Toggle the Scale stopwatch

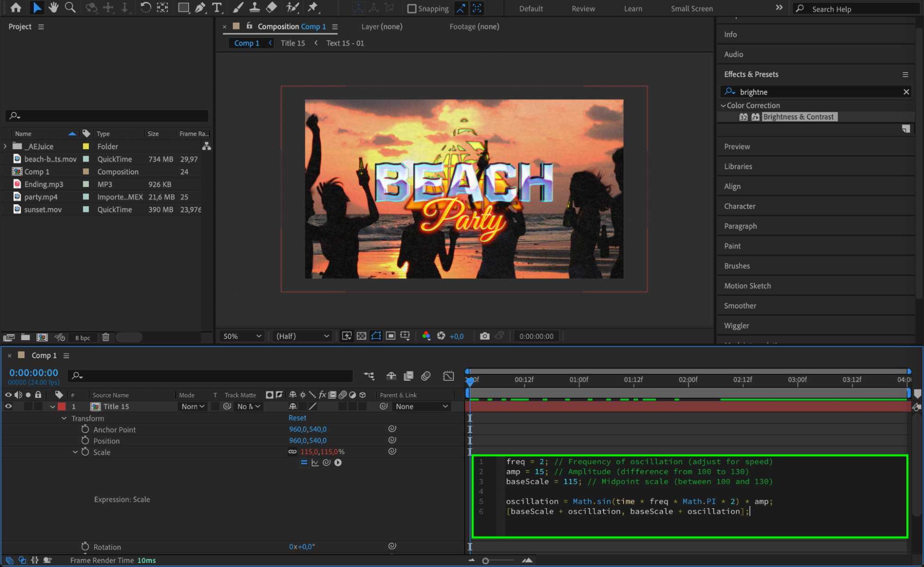coord(85,452)
